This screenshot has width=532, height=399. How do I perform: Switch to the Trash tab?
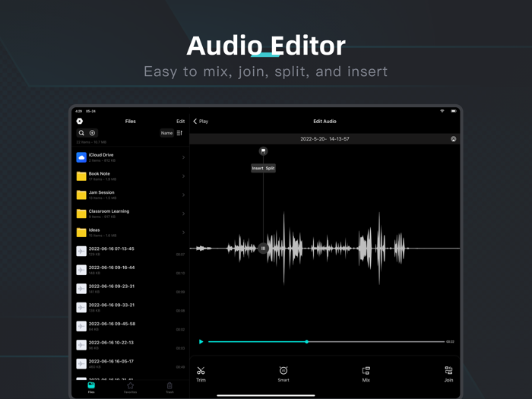click(x=169, y=388)
